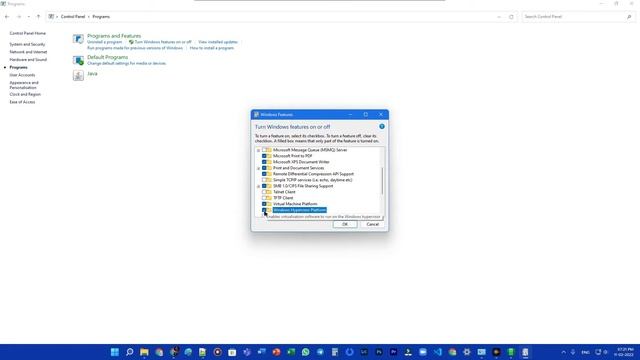Viewport: 640px width, 360px height.
Task: Click the back arrow in Control Panel
Action: (7, 17)
